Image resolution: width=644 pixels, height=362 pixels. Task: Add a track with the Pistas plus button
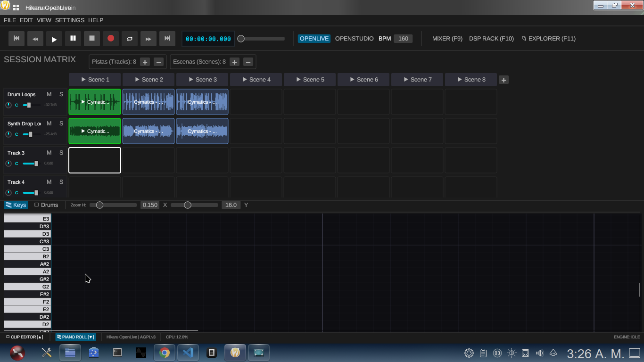[145, 62]
